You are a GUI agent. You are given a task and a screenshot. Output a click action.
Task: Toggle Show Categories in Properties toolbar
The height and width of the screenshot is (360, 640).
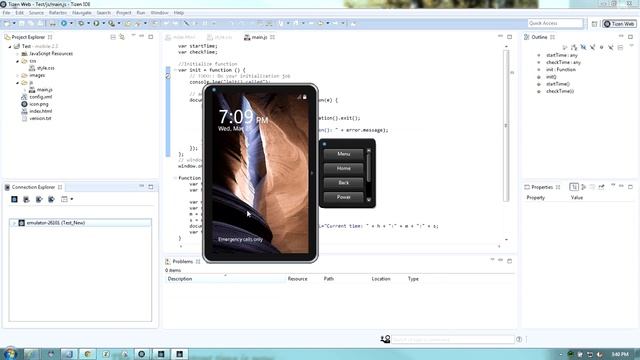point(574,187)
